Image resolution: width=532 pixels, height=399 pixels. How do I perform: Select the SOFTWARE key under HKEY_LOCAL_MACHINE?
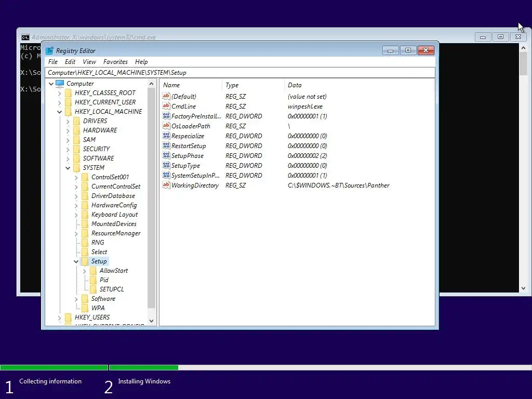[98, 158]
